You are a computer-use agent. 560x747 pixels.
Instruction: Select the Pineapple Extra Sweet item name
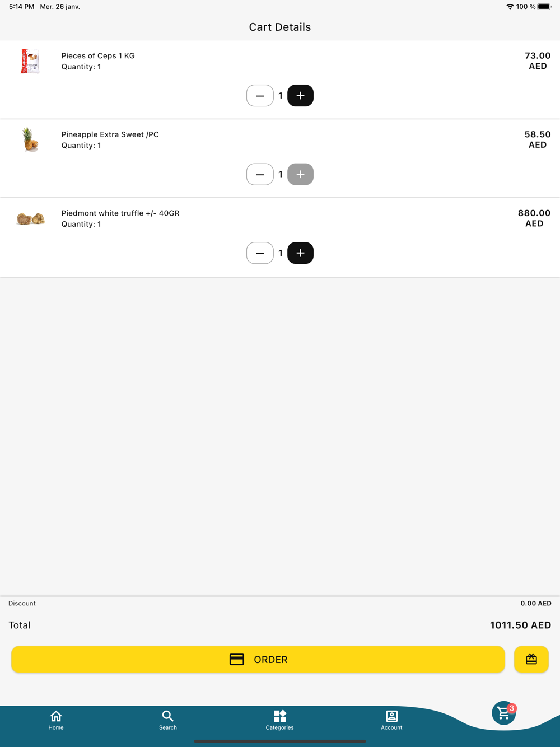[x=110, y=134]
